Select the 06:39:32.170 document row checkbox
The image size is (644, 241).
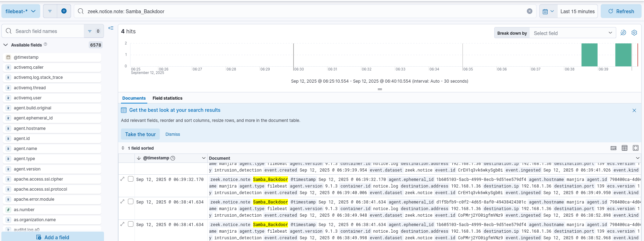(x=131, y=179)
